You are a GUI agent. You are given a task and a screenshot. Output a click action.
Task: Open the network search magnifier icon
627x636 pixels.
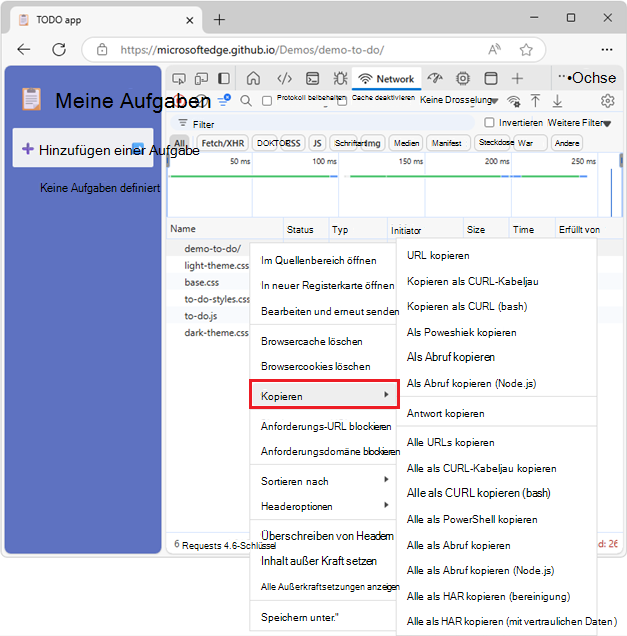[246, 101]
